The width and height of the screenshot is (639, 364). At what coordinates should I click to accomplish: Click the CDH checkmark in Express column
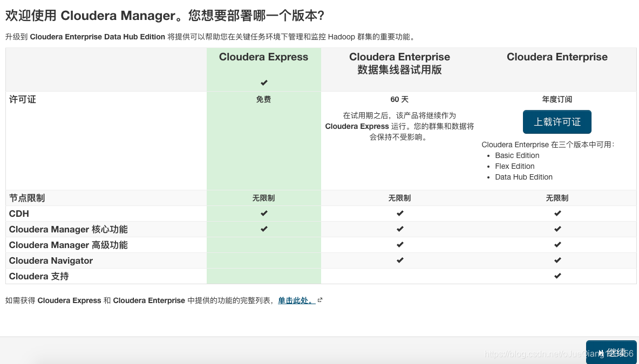[264, 214]
